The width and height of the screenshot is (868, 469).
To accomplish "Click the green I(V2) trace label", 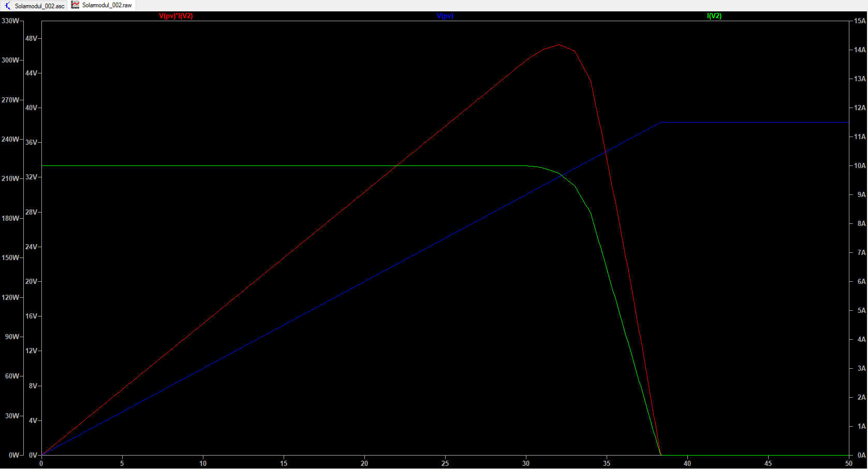I will (714, 16).
